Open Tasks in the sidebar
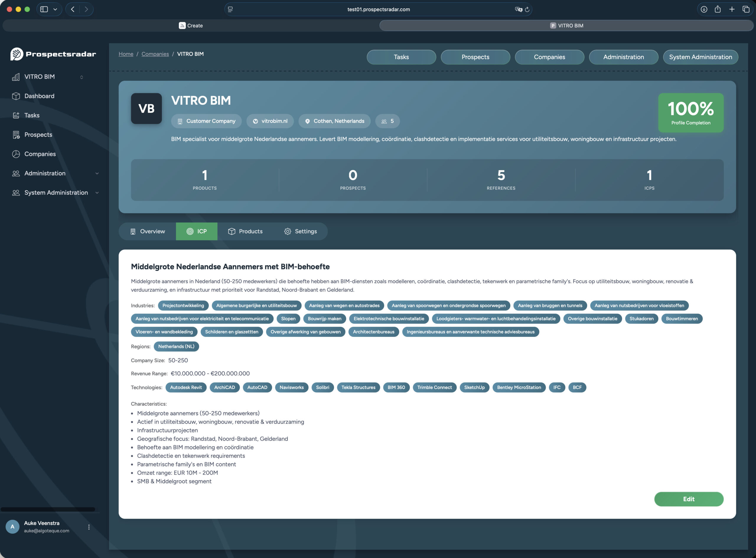 coord(32,115)
